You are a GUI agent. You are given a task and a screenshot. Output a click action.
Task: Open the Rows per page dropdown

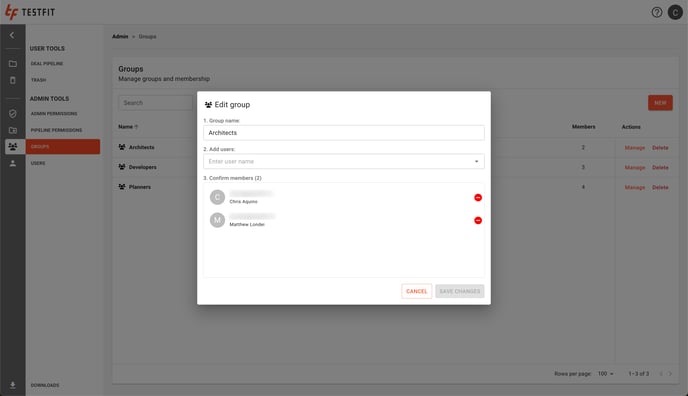(x=606, y=374)
